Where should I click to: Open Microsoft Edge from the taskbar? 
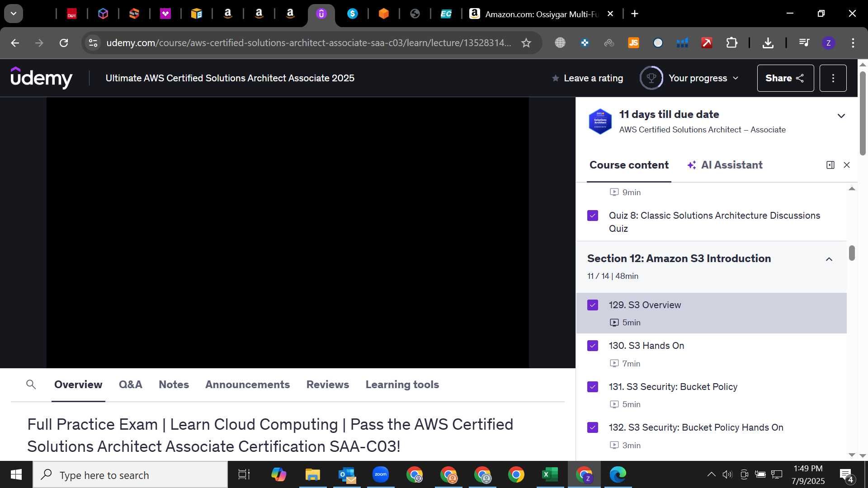[618, 475]
